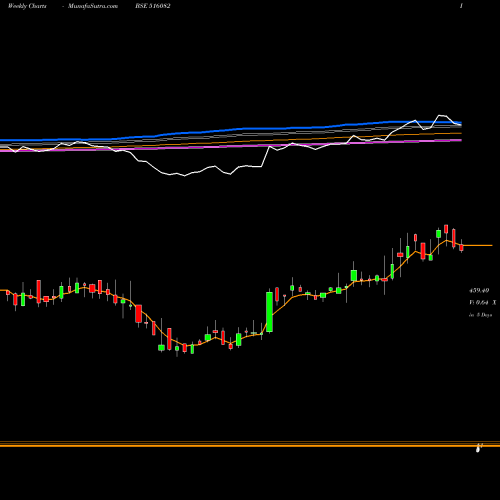Image resolution: width=500 pixels, height=500 pixels.
Task: Click the 'BSE 516082' symbol text
Action: pyautogui.click(x=153, y=6)
